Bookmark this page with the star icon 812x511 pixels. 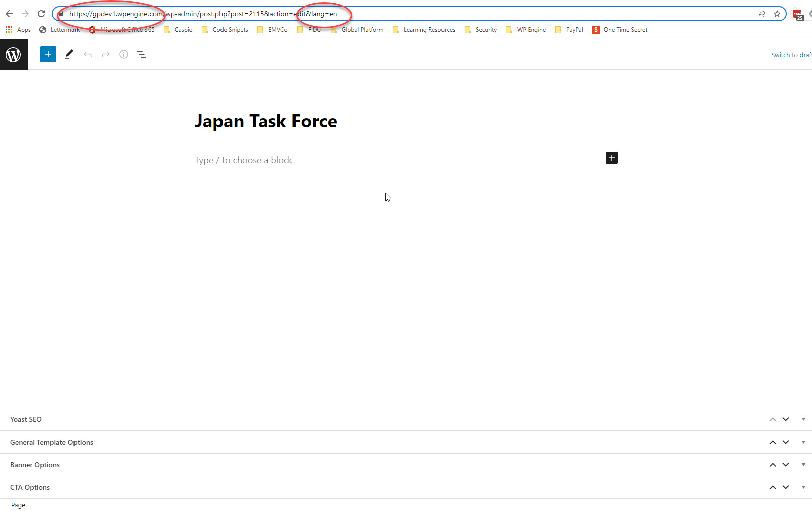[x=777, y=14]
